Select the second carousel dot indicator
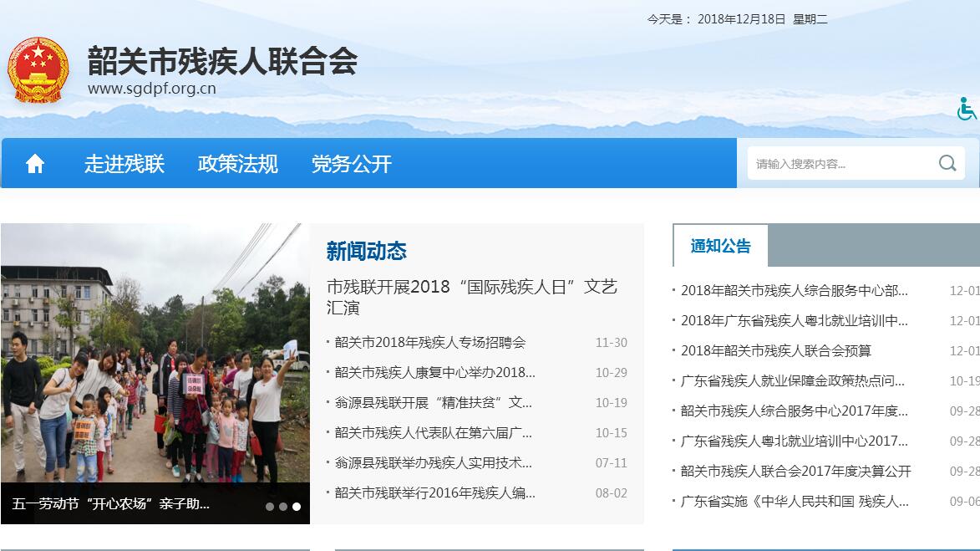This screenshot has width=980, height=551. point(283,506)
